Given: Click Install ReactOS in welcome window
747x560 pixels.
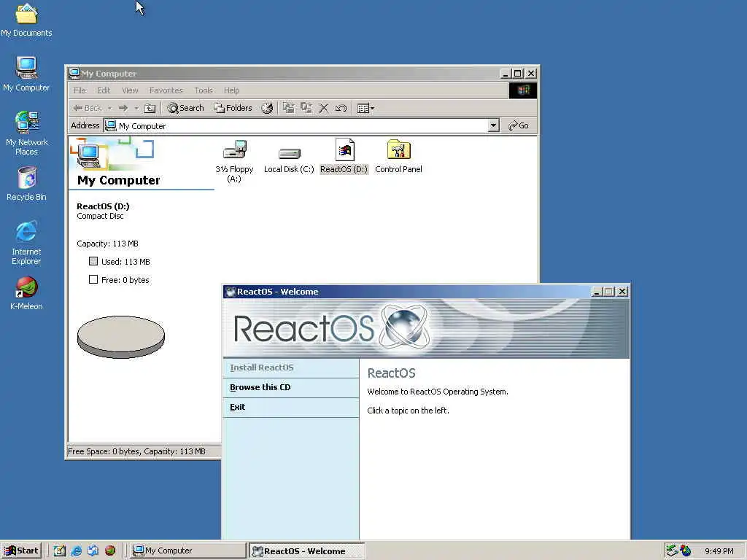Looking at the screenshot, I should point(290,368).
